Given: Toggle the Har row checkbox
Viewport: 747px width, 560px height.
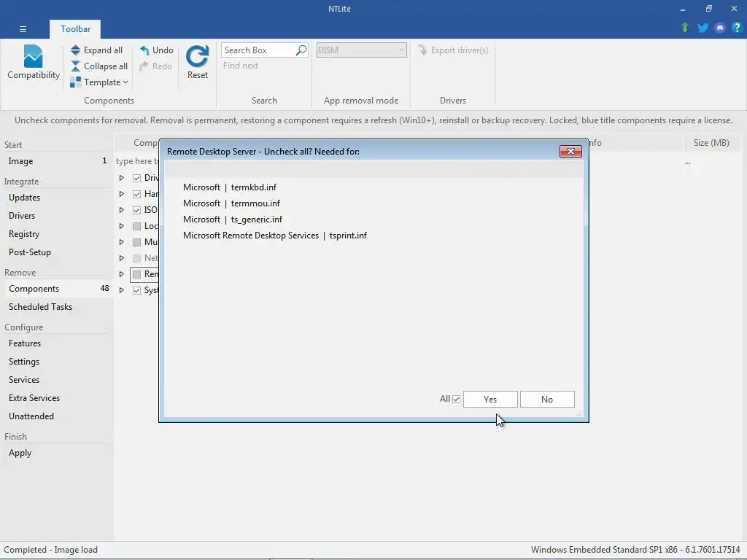Looking at the screenshot, I should coord(136,194).
